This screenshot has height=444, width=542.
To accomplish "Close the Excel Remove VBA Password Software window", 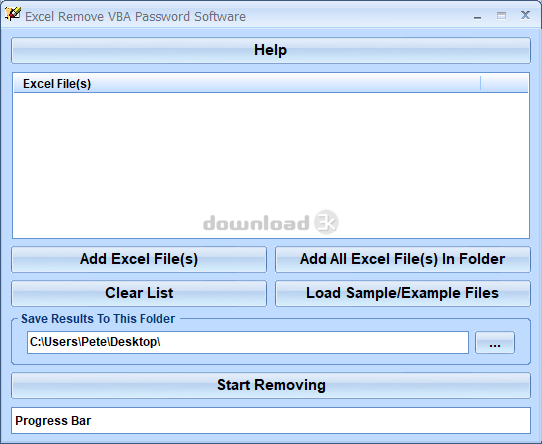I will [x=525, y=15].
